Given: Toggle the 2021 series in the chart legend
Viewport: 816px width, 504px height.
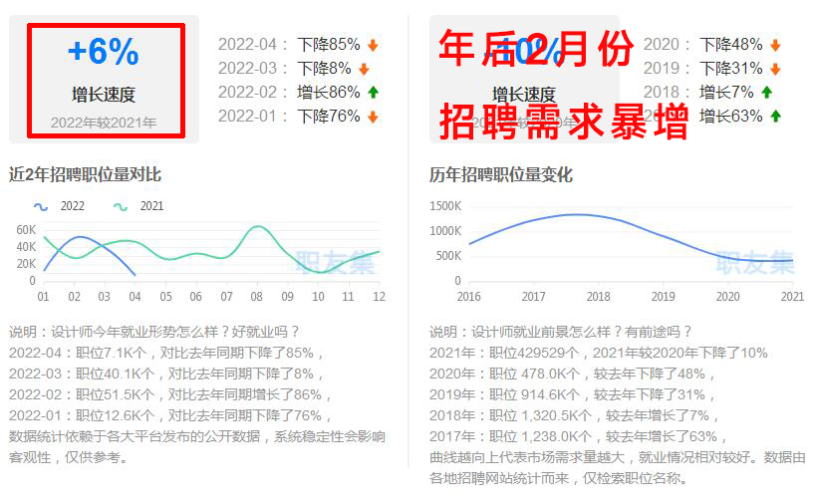Looking at the screenshot, I should pos(139,206).
